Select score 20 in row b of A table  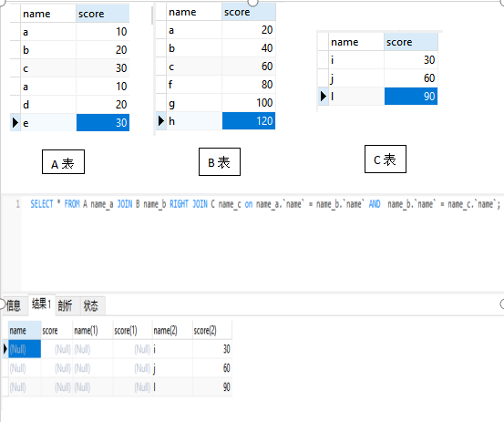point(103,50)
